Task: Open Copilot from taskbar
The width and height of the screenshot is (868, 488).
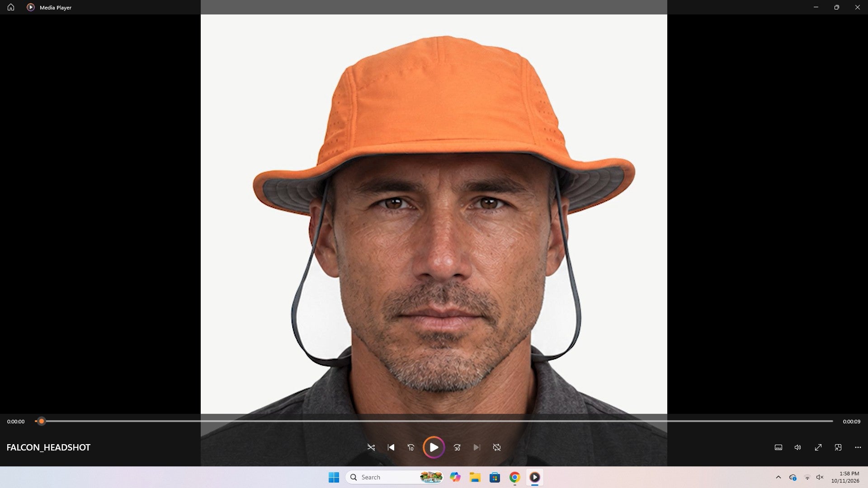Action: coord(455,477)
